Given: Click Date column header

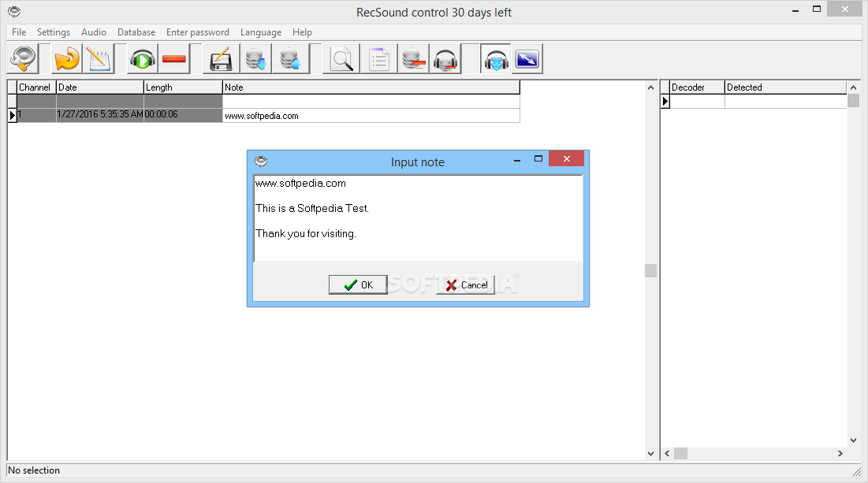Looking at the screenshot, I should pyautogui.click(x=100, y=87).
